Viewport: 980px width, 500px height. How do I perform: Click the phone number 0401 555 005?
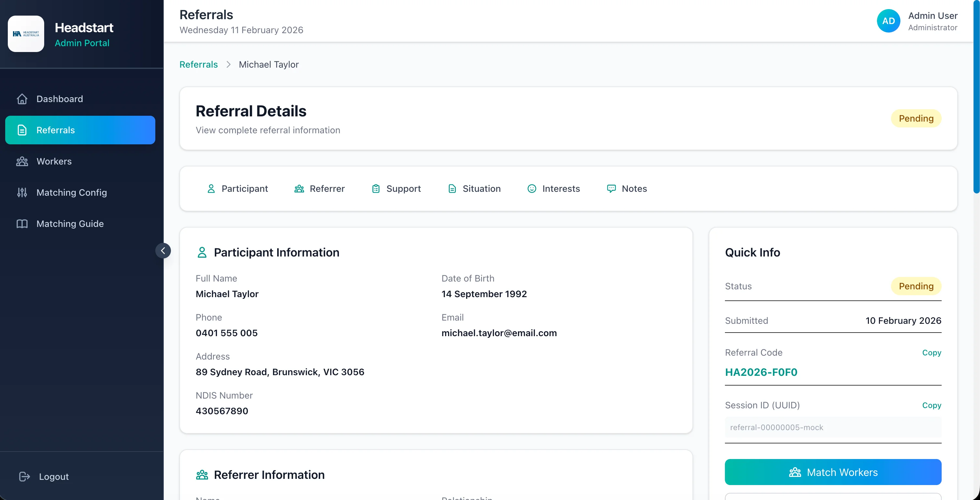[226, 333]
